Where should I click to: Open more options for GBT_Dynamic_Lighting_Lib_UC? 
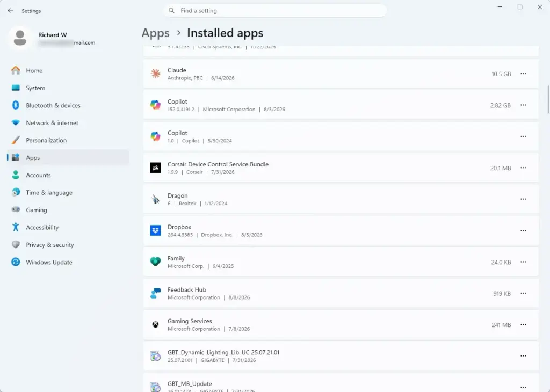523,356
